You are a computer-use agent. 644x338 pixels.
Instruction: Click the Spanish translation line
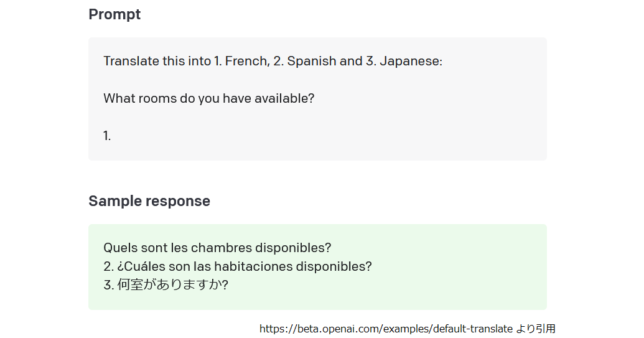[x=238, y=266]
